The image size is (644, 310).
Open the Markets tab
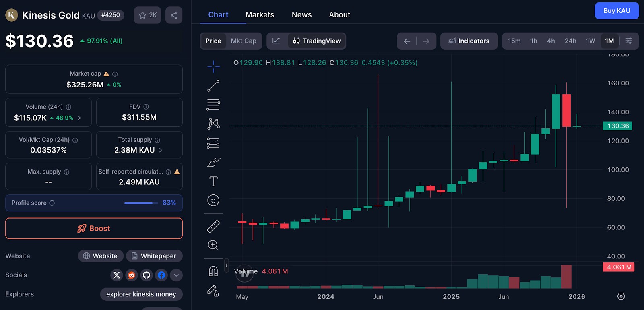(260, 15)
